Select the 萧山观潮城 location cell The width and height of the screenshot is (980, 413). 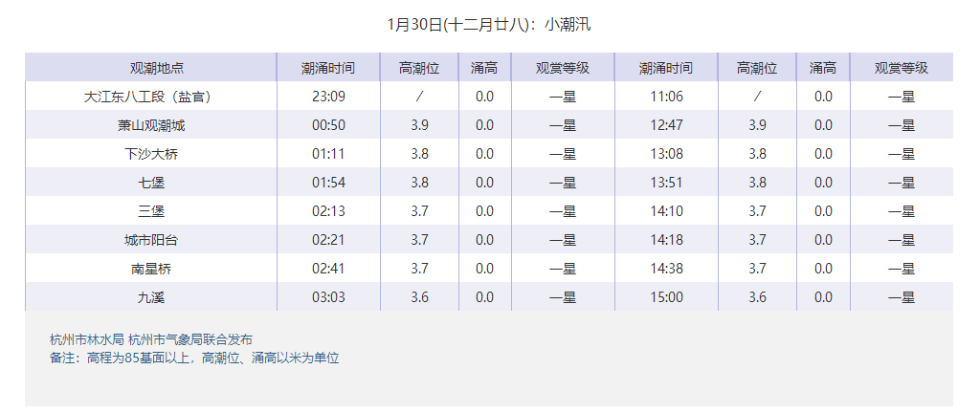(x=150, y=125)
